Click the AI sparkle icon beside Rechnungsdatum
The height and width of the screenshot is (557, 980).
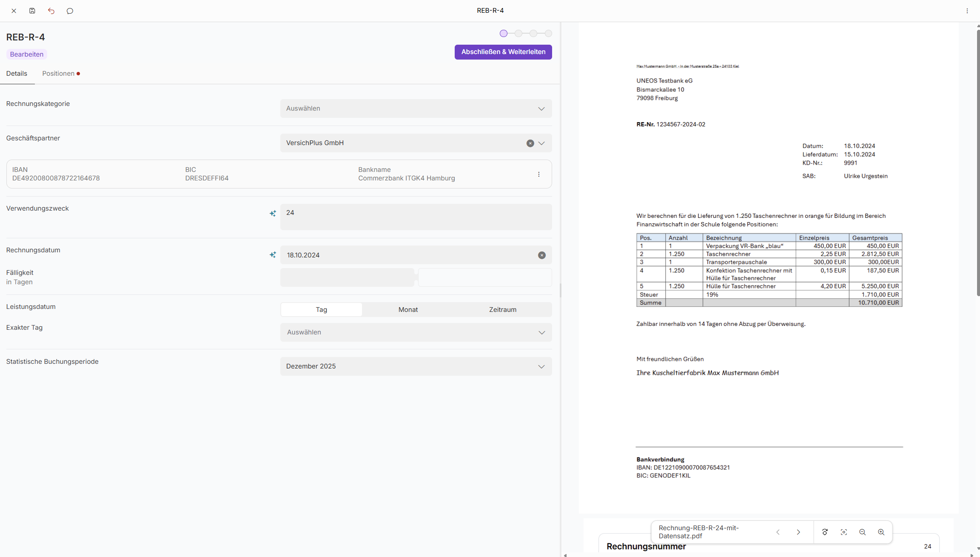point(273,255)
